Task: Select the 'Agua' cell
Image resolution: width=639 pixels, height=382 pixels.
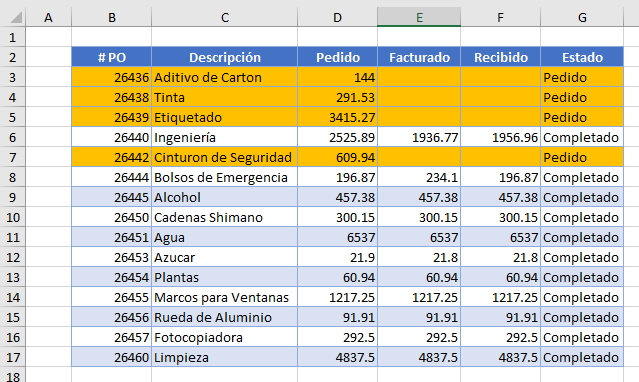Action: click(x=225, y=237)
